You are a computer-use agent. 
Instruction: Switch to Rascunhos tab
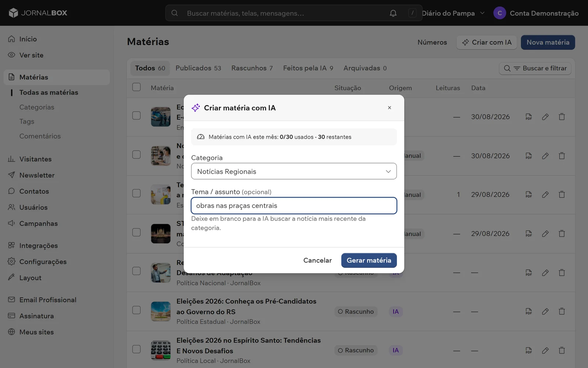252,68
